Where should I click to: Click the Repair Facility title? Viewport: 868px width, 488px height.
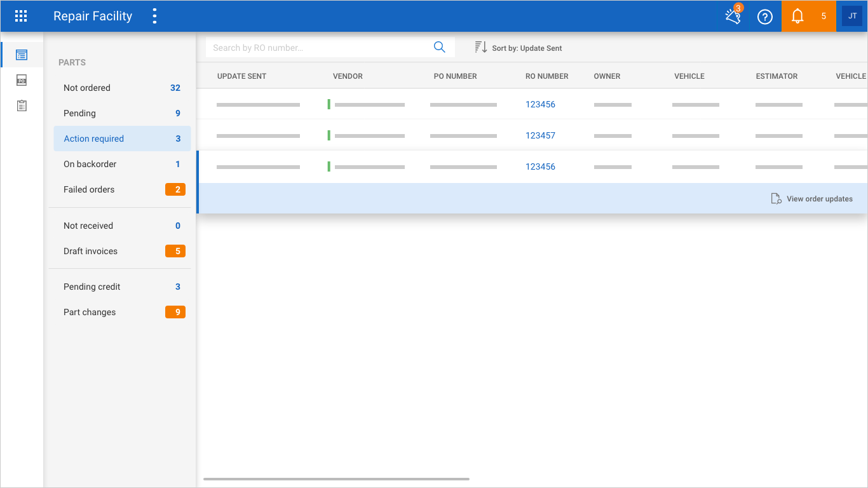93,17
